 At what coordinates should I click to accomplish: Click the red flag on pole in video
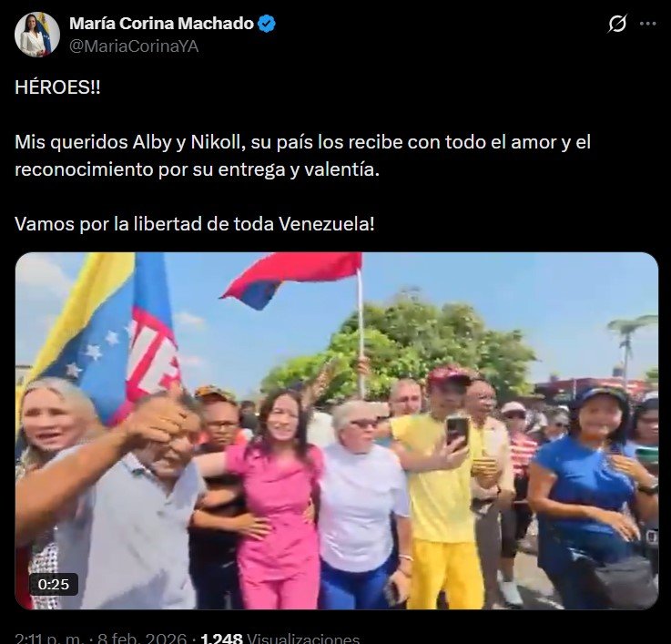point(291,277)
